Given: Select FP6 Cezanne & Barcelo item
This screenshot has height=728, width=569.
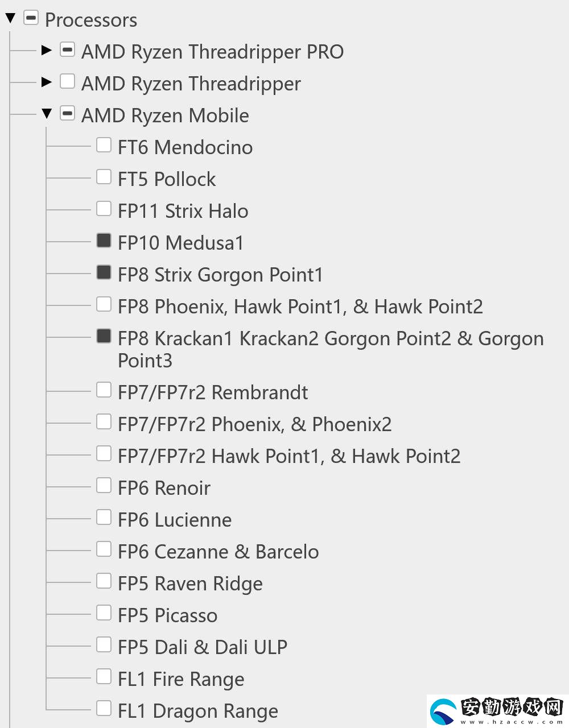Looking at the screenshot, I should (x=218, y=552).
